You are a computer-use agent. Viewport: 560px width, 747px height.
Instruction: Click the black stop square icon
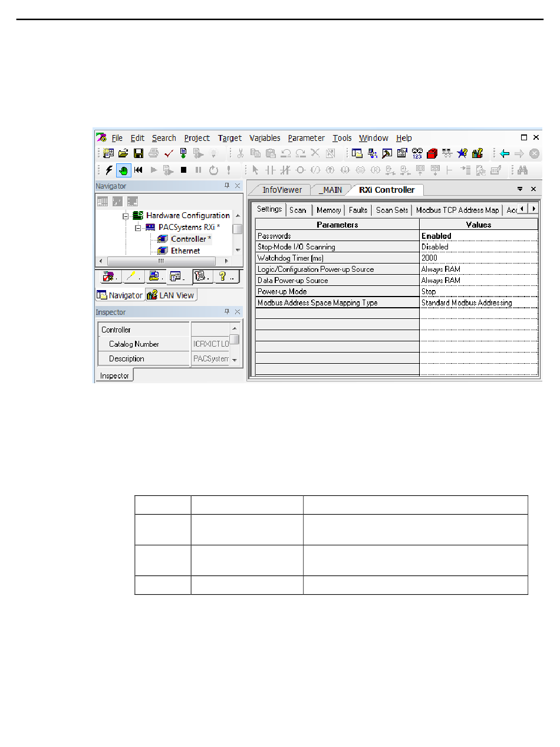coord(183,170)
